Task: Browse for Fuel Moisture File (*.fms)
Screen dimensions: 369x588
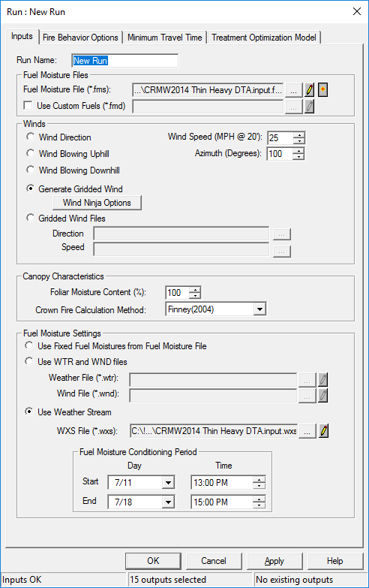Action: click(294, 90)
